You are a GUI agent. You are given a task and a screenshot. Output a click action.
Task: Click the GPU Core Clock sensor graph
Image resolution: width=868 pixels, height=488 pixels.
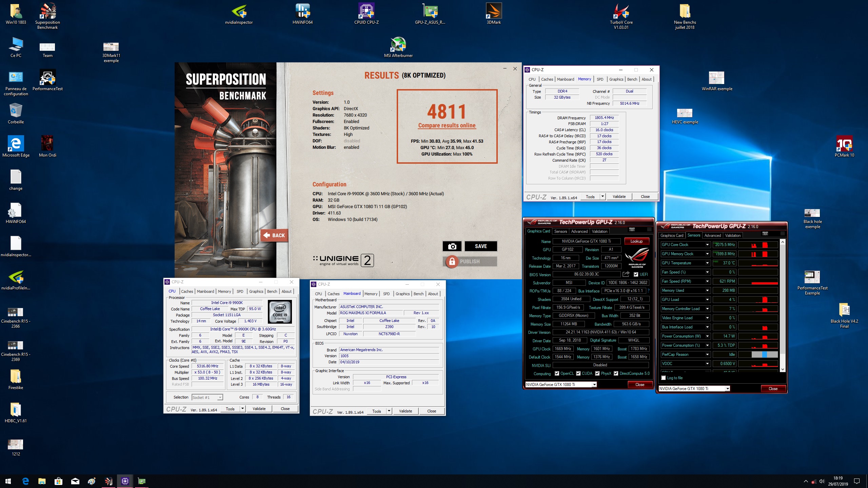click(x=758, y=245)
